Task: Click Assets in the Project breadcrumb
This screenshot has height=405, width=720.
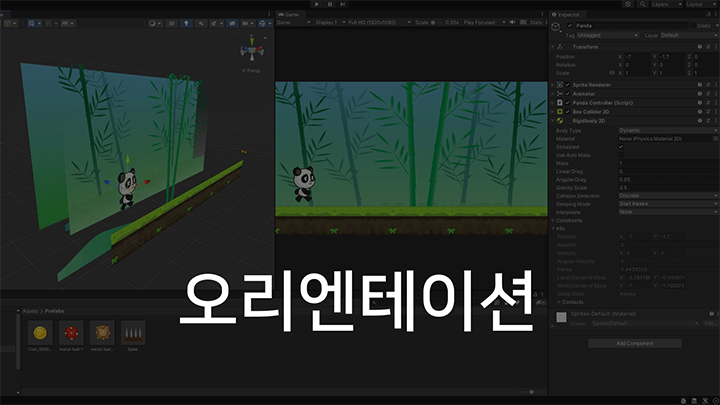Action: pos(30,311)
